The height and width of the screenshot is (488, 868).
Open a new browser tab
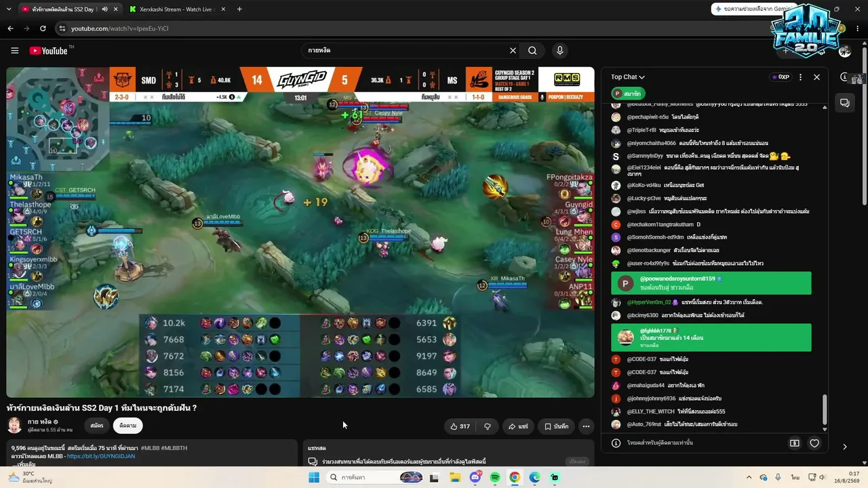(239, 9)
